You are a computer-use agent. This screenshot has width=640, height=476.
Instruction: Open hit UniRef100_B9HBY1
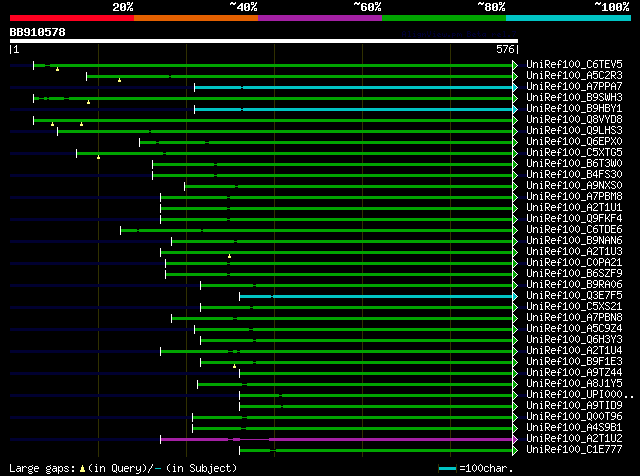pyautogui.click(x=574, y=109)
